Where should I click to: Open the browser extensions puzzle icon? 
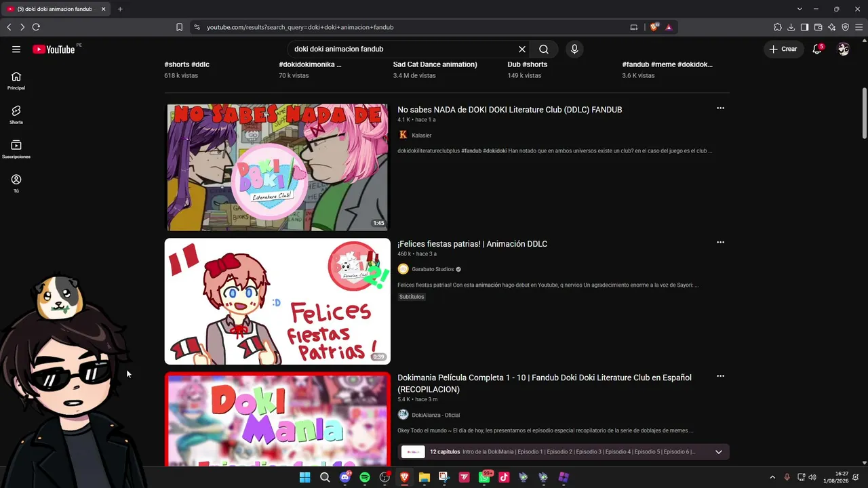[x=778, y=27]
